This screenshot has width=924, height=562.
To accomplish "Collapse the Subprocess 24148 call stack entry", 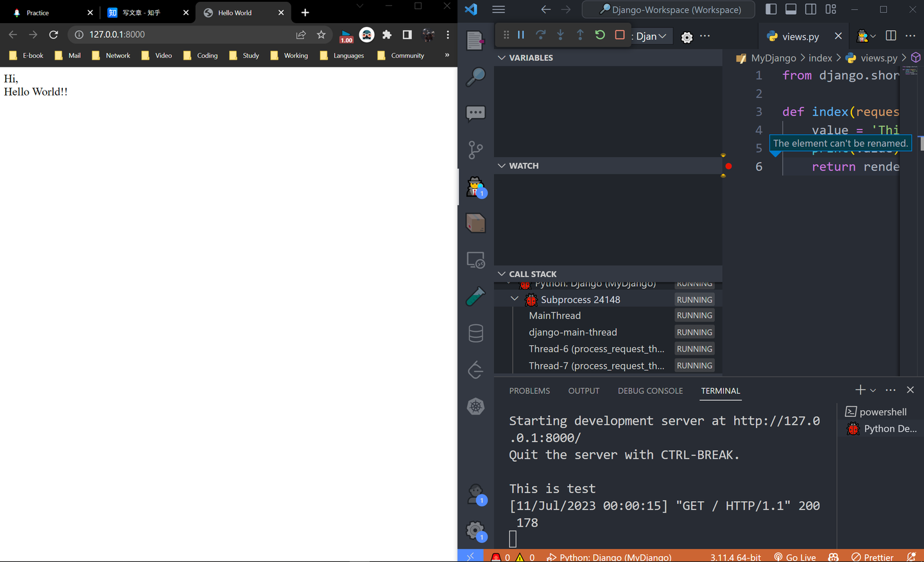I will tap(514, 298).
